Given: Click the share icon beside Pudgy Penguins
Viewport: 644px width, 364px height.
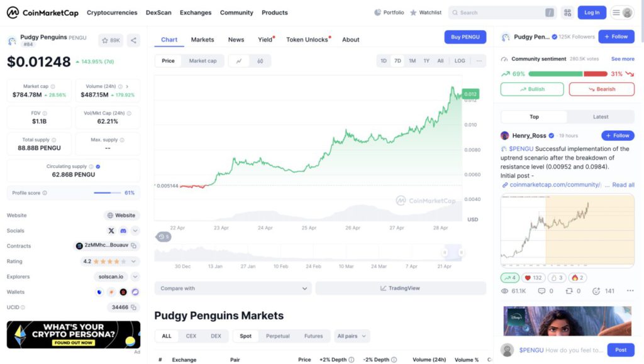Looking at the screenshot, I should click(x=133, y=40).
